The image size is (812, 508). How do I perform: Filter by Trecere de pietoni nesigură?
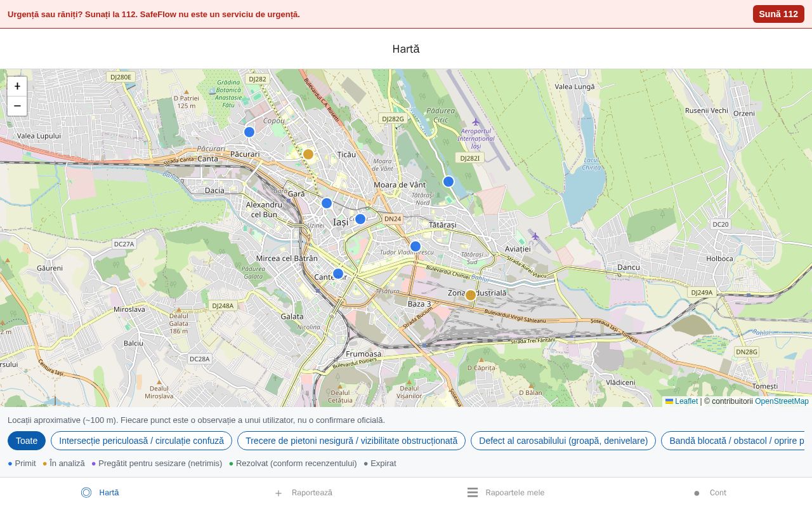351,441
